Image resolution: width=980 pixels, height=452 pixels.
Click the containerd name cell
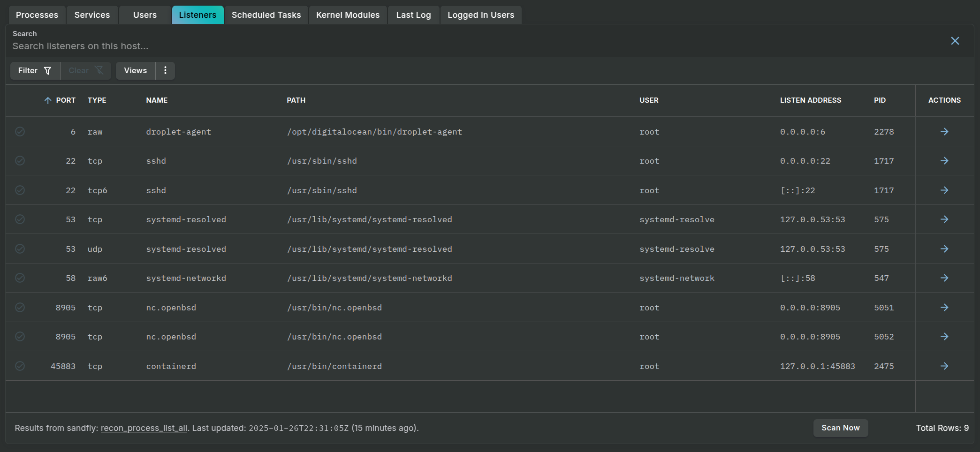171,366
